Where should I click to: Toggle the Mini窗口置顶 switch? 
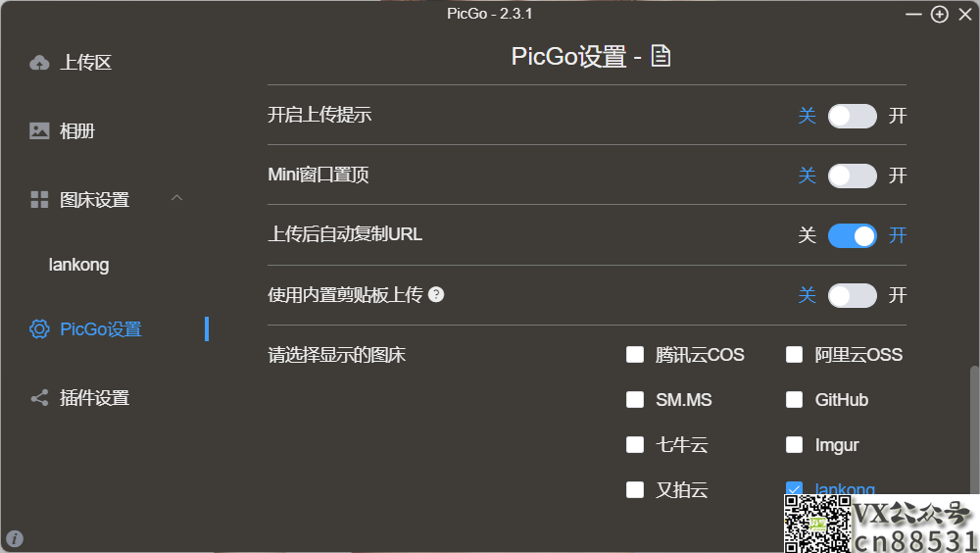852,176
